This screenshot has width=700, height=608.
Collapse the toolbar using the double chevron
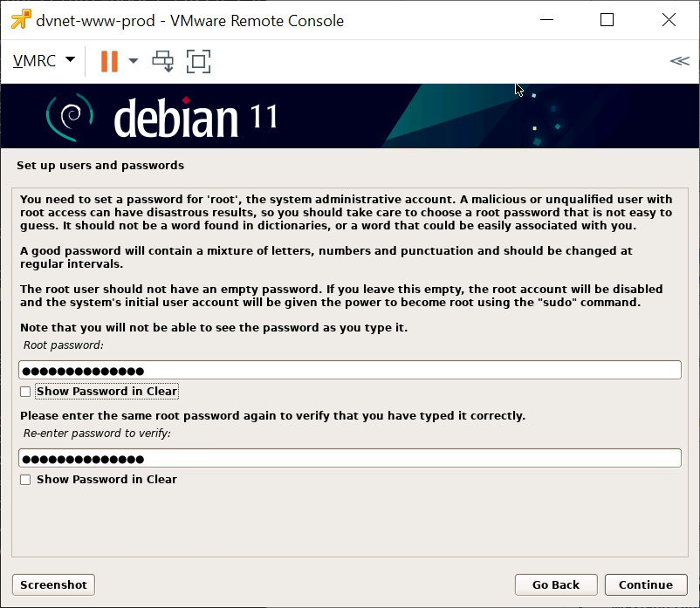678,61
